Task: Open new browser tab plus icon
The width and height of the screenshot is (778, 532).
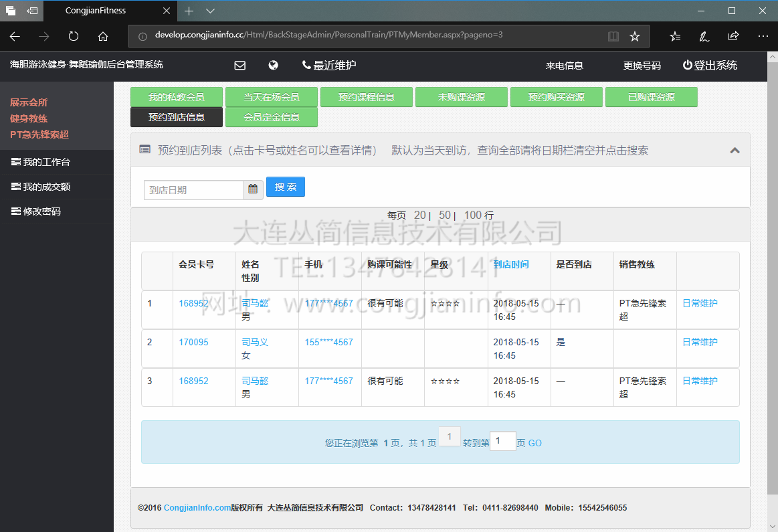Action: point(189,11)
